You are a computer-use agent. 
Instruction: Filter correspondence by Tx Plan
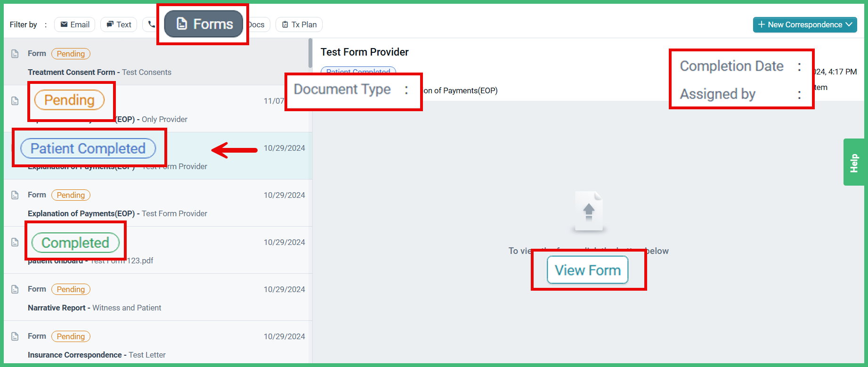point(299,24)
